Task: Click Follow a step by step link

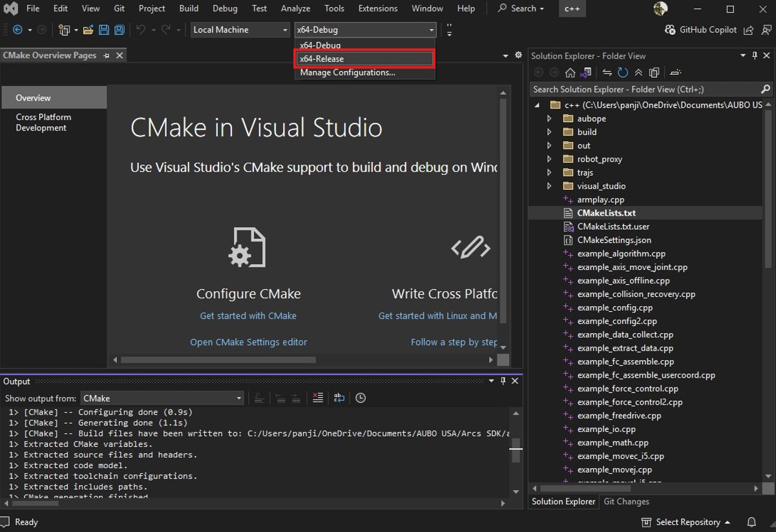Action: pyautogui.click(x=454, y=342)
